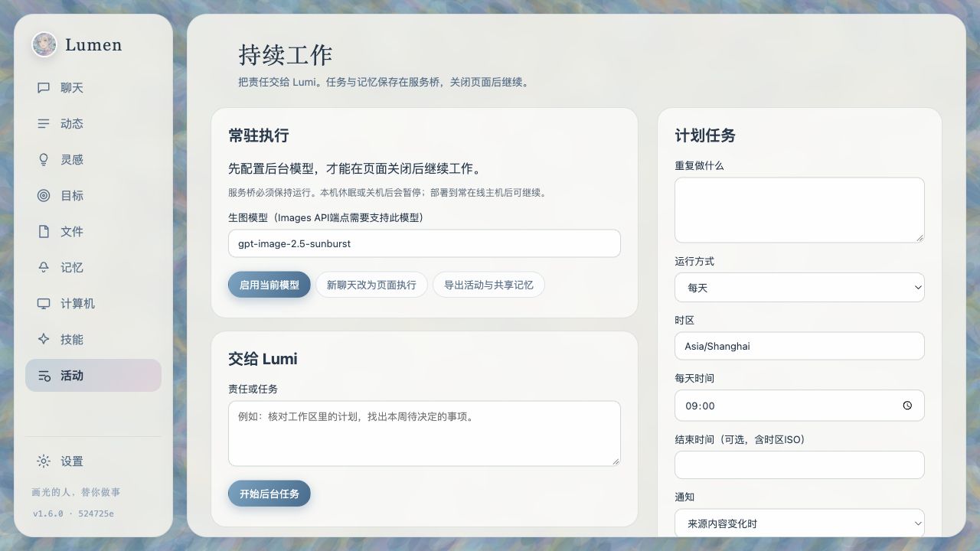Screen dimensions: 980x551
Task: Click 导出活动与共享记忆 button
Action: click(488, 285)
